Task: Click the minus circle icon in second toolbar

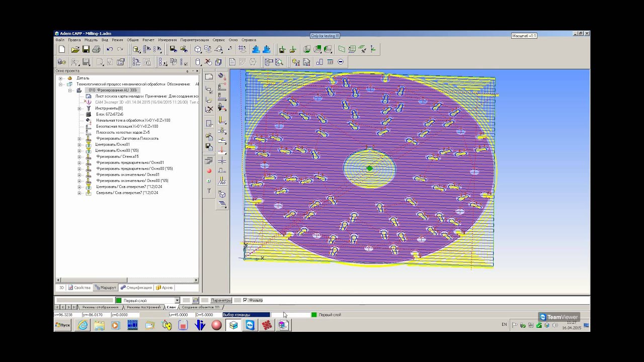Action: (341, 62)
